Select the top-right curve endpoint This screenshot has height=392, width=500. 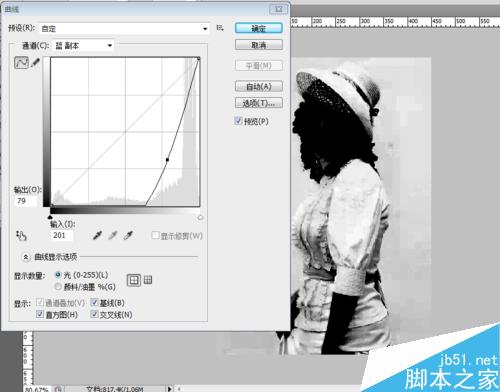(x=199, y=59)
